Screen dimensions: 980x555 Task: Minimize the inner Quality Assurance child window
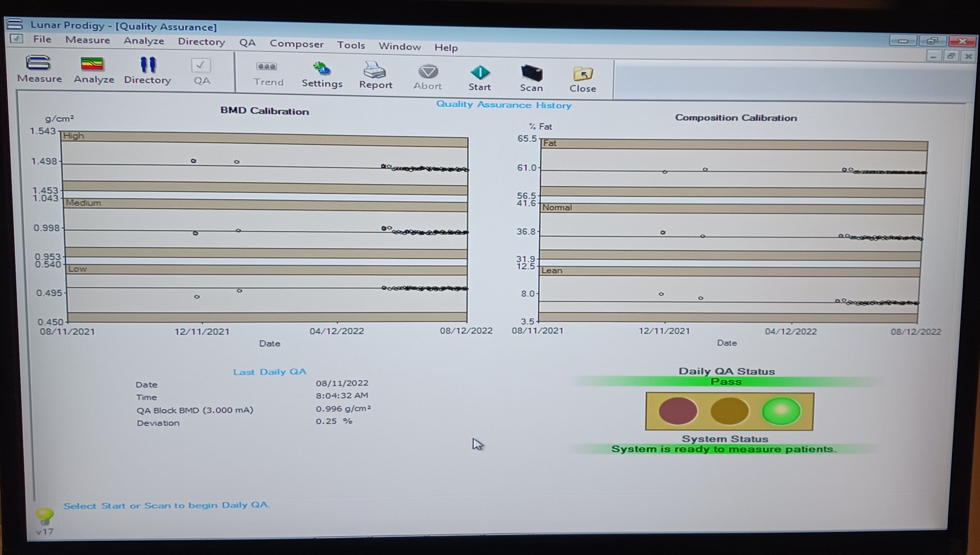(933, 57)
